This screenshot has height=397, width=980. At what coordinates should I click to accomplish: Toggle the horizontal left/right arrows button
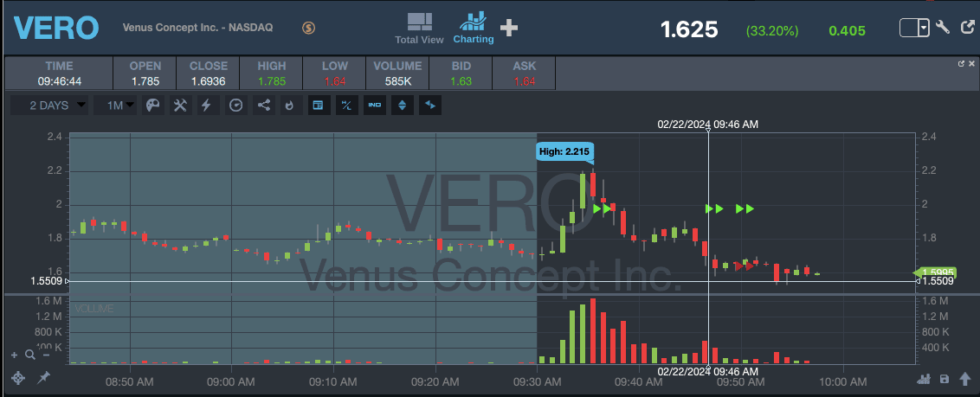[430, 106]
